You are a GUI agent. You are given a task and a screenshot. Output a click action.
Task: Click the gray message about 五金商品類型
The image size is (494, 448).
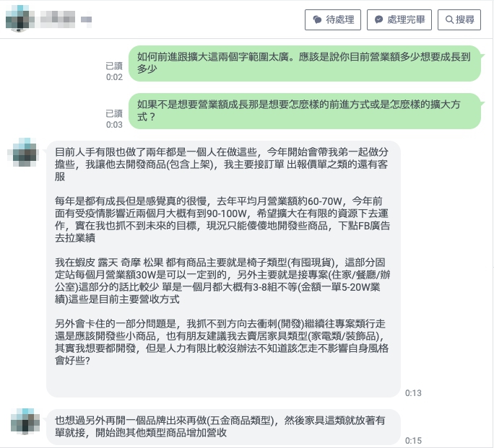point(223,427)
